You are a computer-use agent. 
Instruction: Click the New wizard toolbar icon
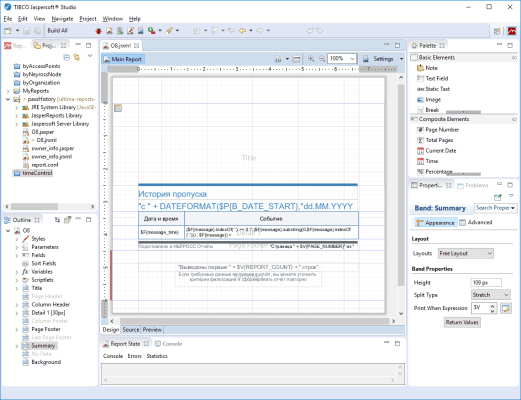(x=8, y=31)
